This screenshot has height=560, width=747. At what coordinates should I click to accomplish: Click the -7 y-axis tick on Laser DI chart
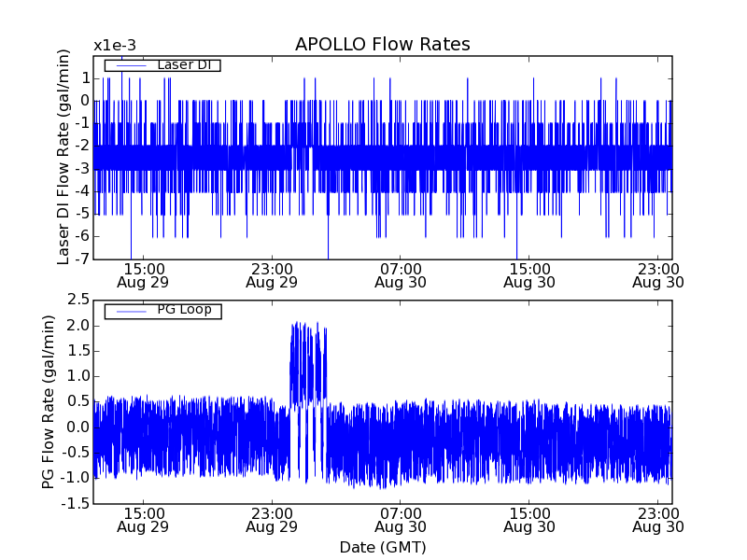81,259
